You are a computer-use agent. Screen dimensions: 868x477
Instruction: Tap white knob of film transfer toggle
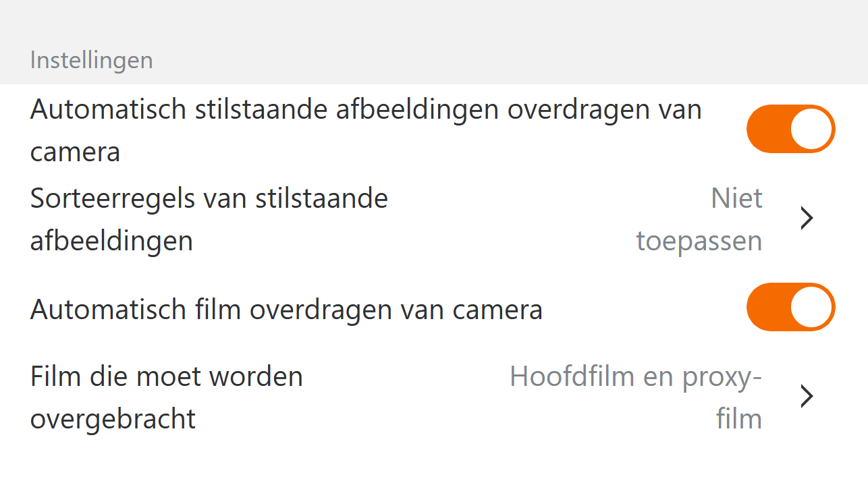pyautogui.click(x=811, y=307)
